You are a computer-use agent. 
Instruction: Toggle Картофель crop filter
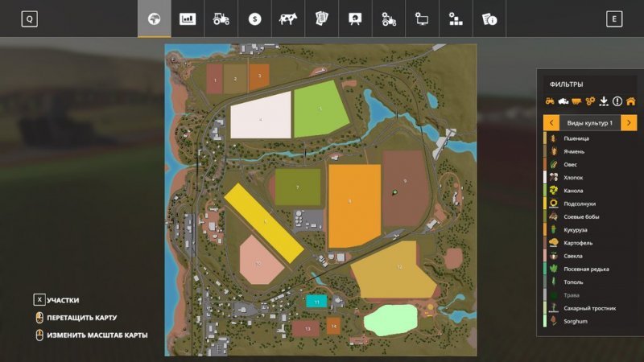click(x=590, y=243)
